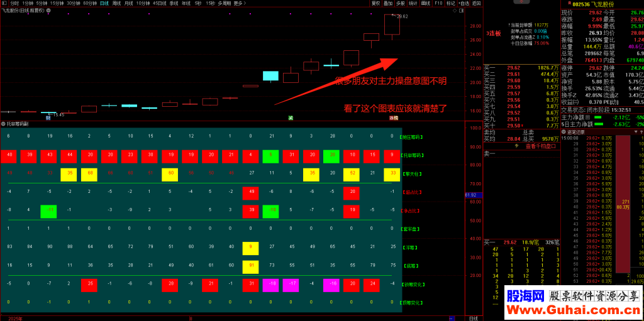Choose the 45日线 period
This screenshot has height=321, width=644.
[x=159, y=3]
